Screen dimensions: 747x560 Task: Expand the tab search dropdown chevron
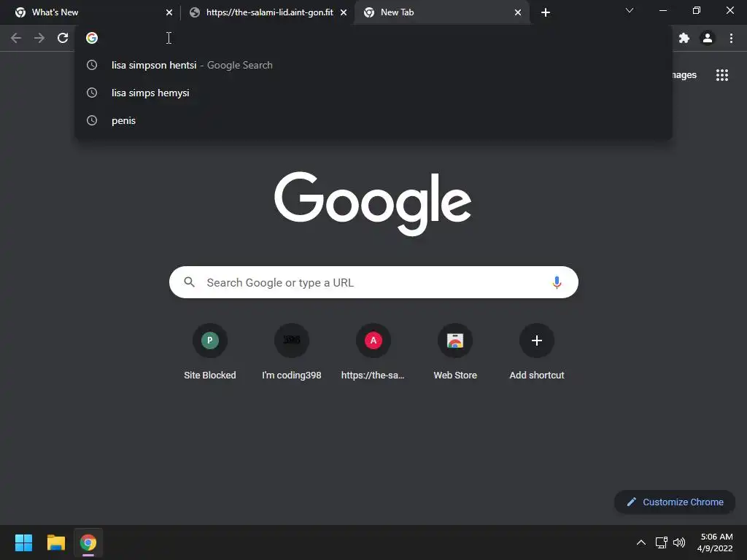point(630,10)
